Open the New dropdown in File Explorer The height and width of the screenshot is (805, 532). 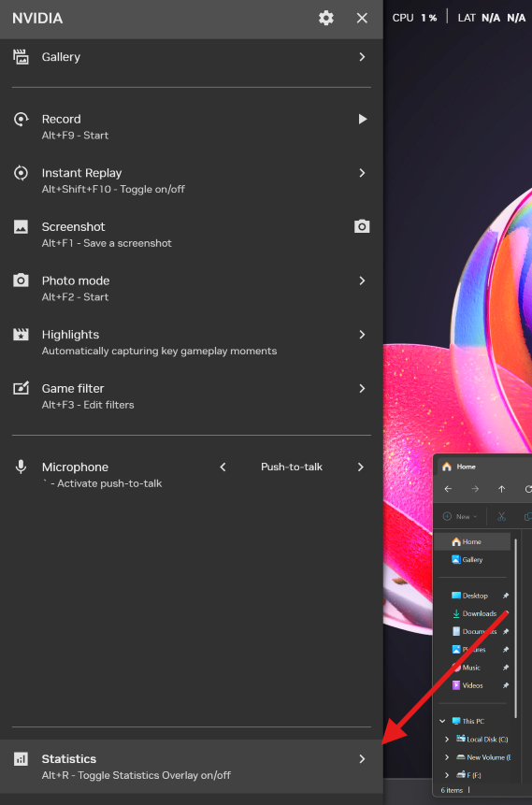point(460,517)
